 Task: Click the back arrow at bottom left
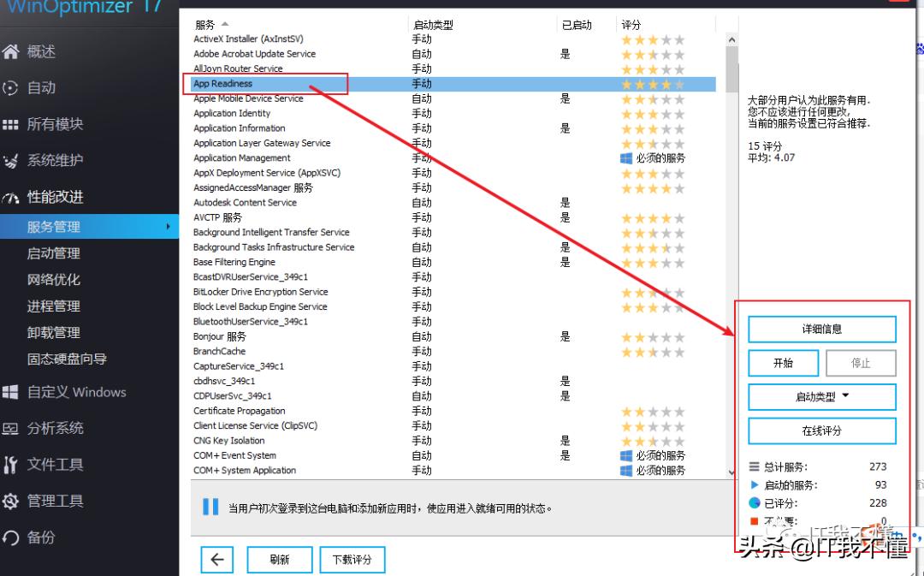click(216, 559)
